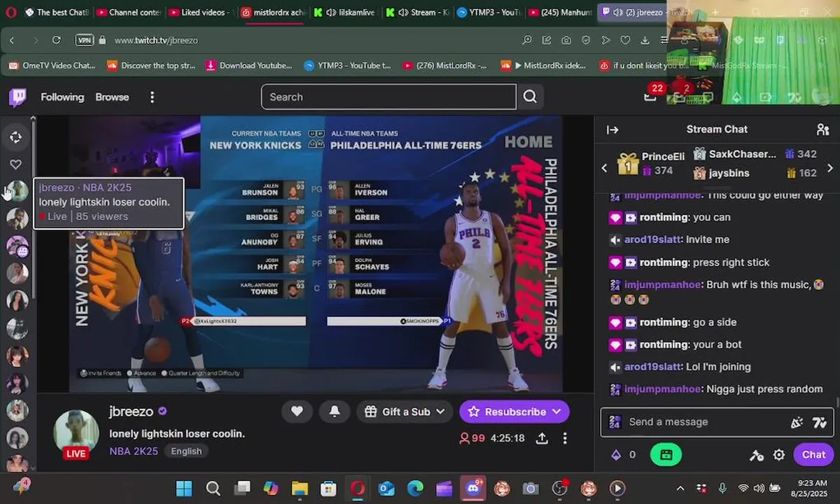840x504 pixels.
Task: Open chat settings gear
Action: coord(778,455)
